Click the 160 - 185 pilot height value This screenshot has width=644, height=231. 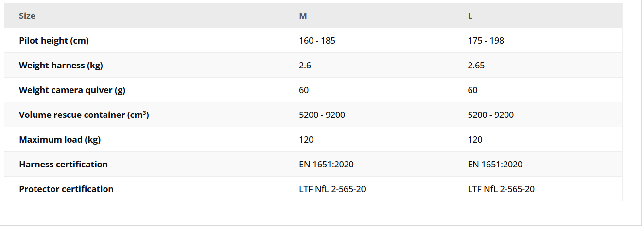pos(317,41)
